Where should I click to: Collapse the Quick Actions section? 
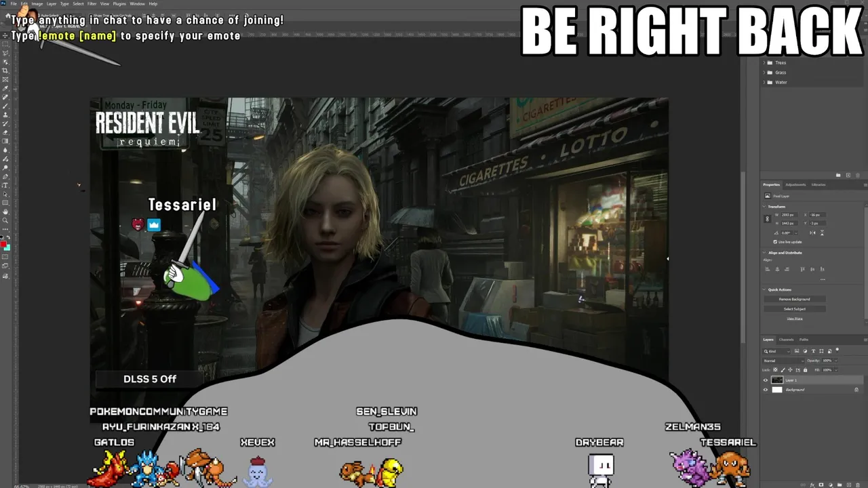coord(764,289)
